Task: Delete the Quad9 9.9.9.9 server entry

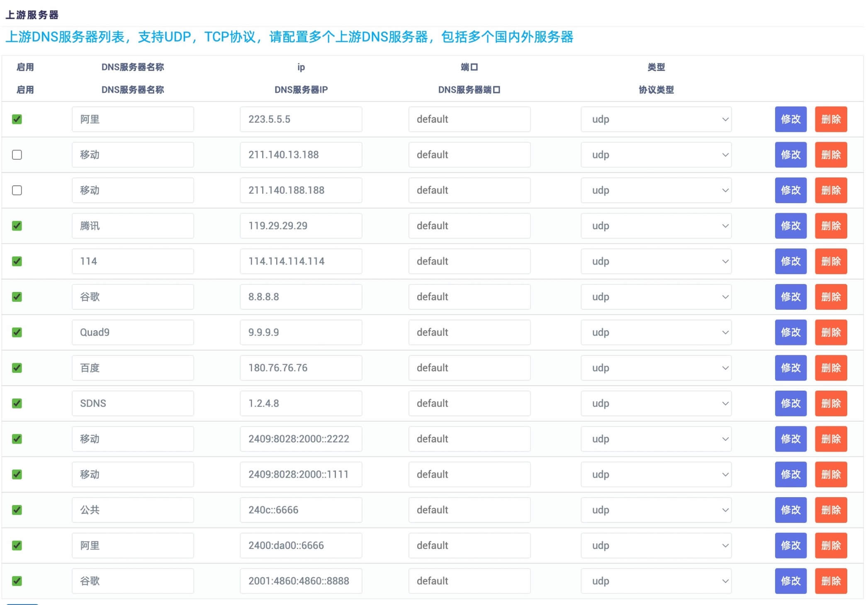Action: [830, 333]
